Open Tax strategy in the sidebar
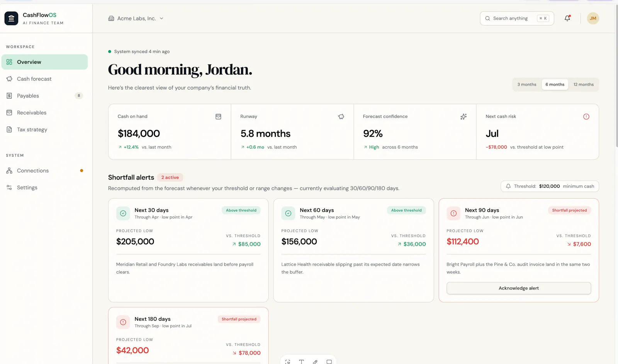Image resolution: width=618 pixels, height=364 pixels. [x=44, y=130]
